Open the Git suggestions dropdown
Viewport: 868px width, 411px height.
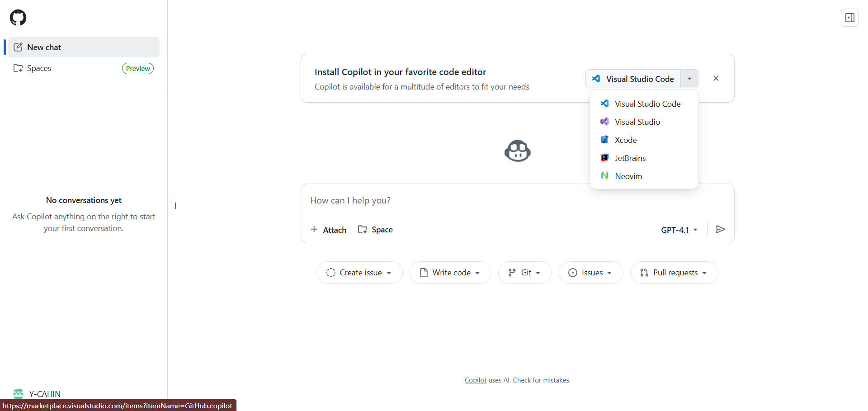point(525,273)
